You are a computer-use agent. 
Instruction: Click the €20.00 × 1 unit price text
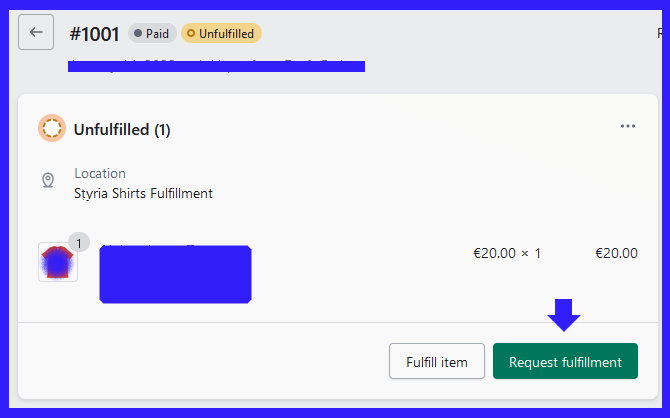[x=507, y=253]
